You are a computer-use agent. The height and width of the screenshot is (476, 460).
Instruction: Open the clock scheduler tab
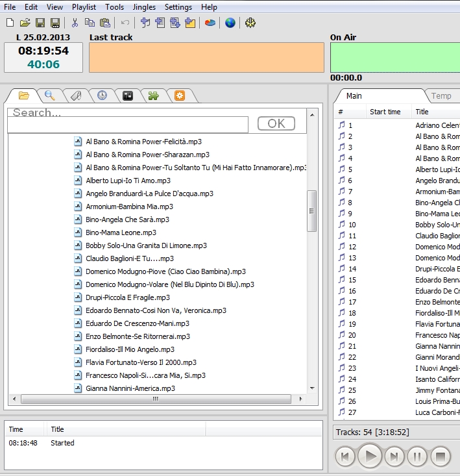pos(102,95)
